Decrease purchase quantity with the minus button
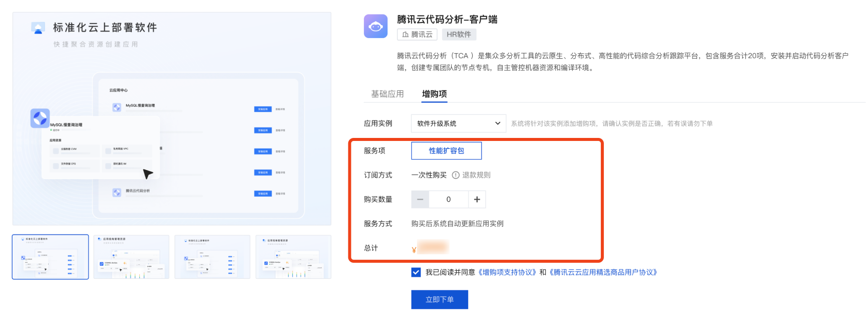868x316 pixels. [x=420, y=199]
